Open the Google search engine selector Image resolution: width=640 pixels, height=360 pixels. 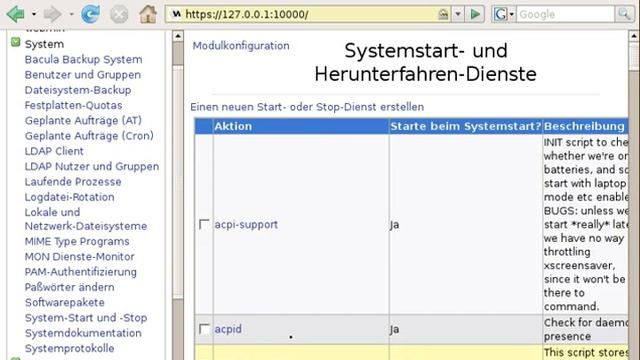coord(504,14)
